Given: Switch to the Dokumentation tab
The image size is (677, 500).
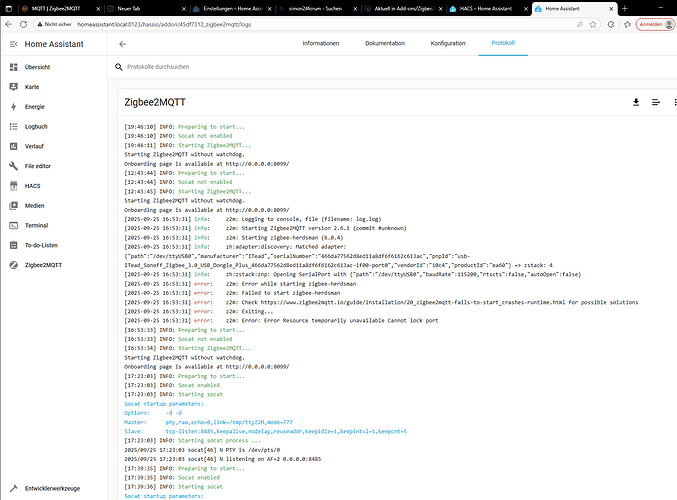Looking at the screenshot, I should click(384, 44).
